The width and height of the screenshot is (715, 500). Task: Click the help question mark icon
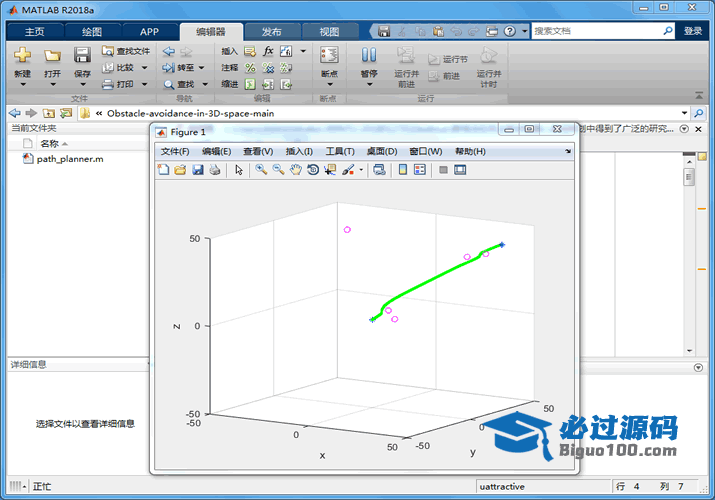[510, 31]
